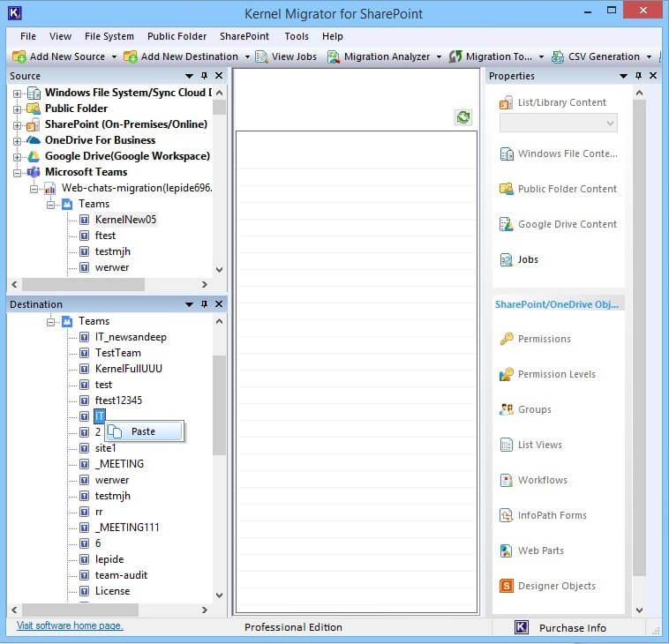Click the Web Parts icon

click(x=507, y=550)
